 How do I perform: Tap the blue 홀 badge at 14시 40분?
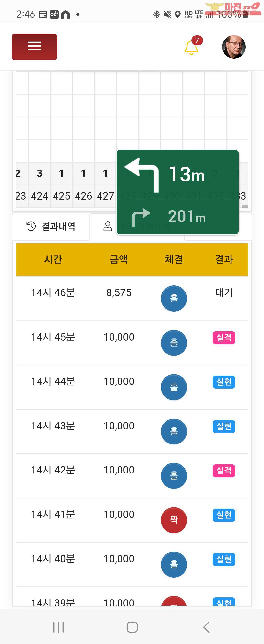[174, 564]
